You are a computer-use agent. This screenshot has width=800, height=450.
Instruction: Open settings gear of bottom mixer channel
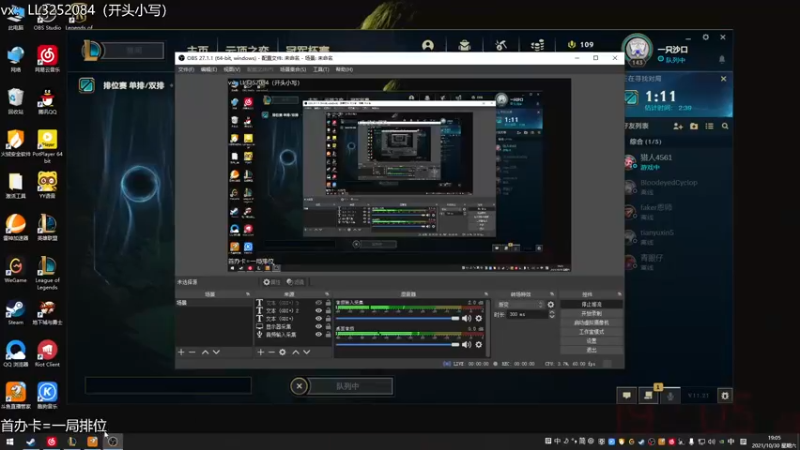pyautogui.click(x=479, y=344)
